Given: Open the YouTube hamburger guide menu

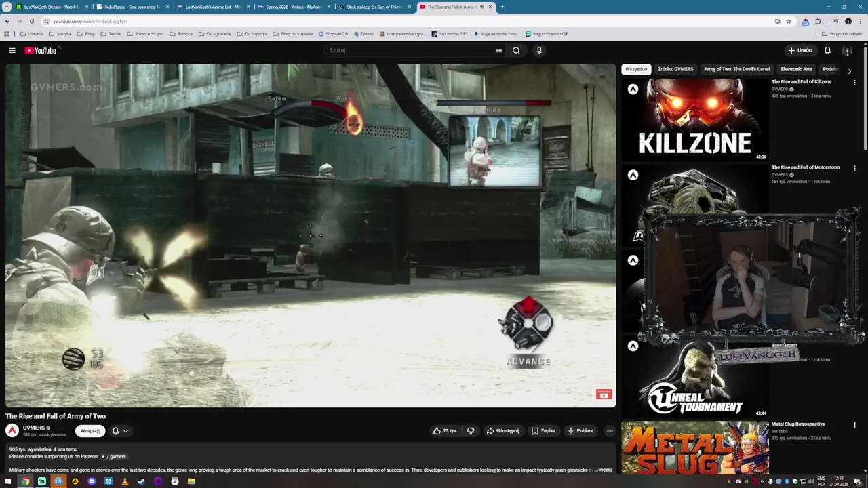Looking at the screenshot, I should 12,50.
